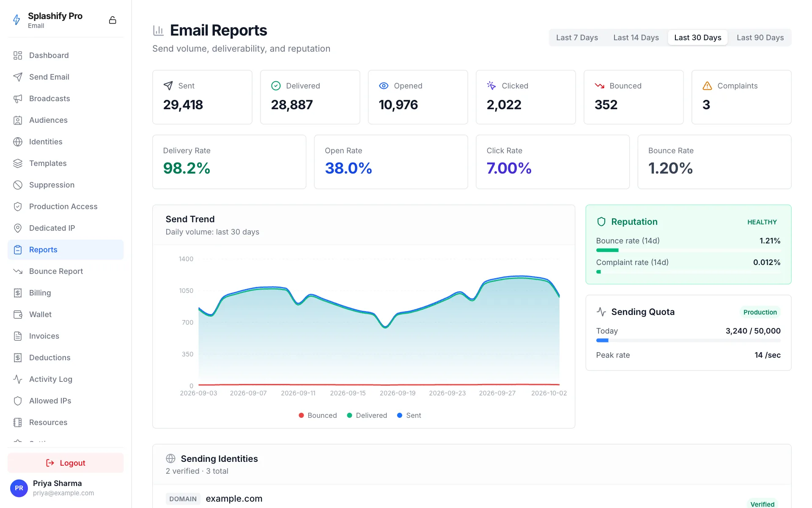Click the Audiences contact icon
812x508 pixels.
18,120
